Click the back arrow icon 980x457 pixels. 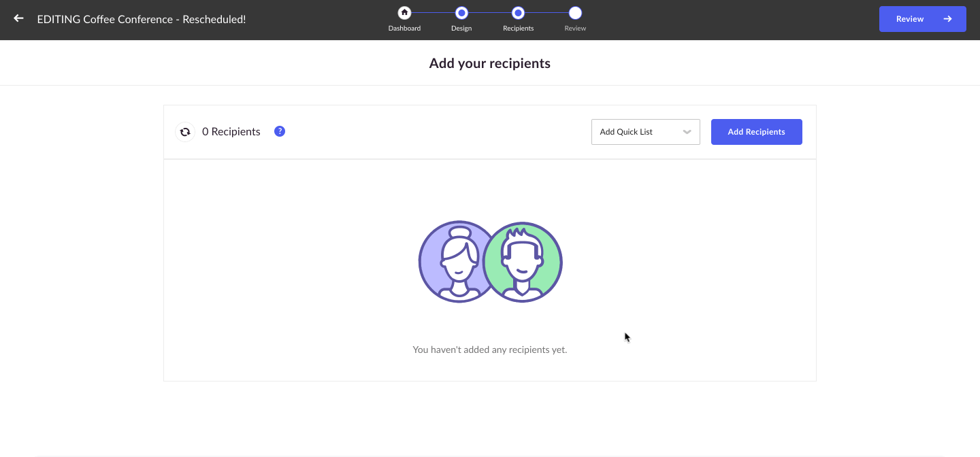pyautogui.click(x=18, y=18)
